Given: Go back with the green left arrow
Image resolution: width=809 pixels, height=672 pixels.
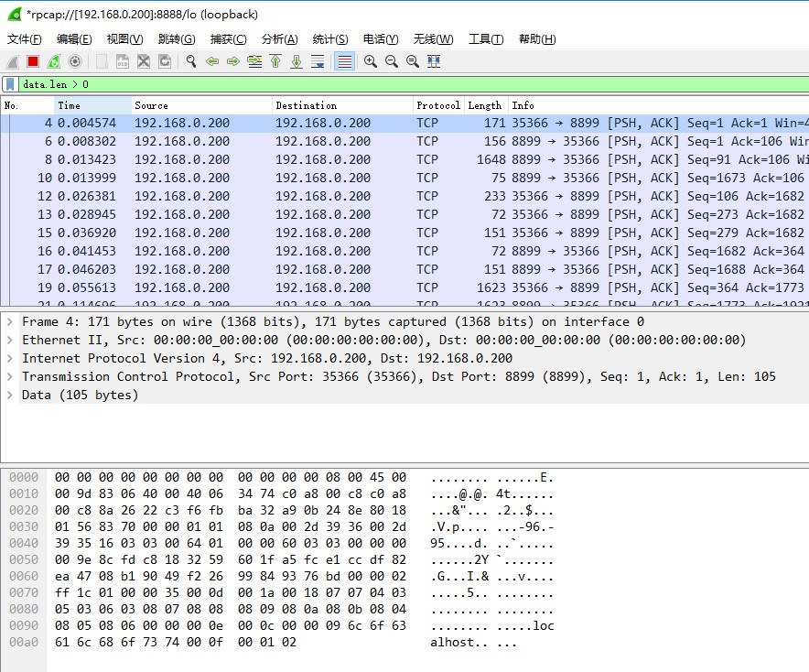Looking at the screenshot, I should click(x=212, y=61).
